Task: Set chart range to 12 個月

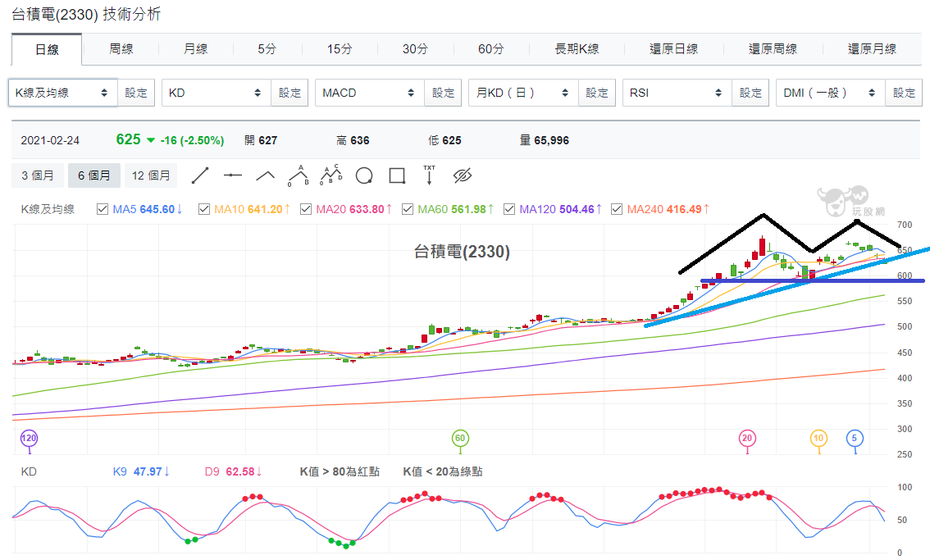Action: tap(151, 175)
